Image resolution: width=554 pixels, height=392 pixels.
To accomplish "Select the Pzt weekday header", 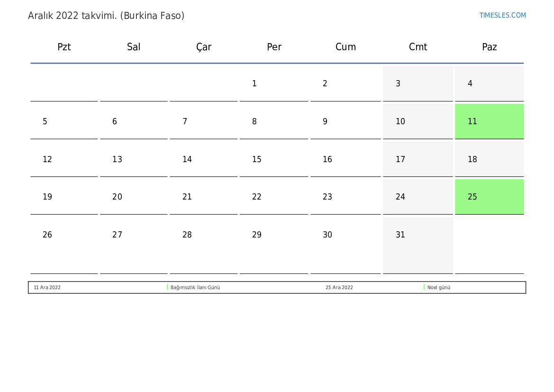I will tap(64, 47).
